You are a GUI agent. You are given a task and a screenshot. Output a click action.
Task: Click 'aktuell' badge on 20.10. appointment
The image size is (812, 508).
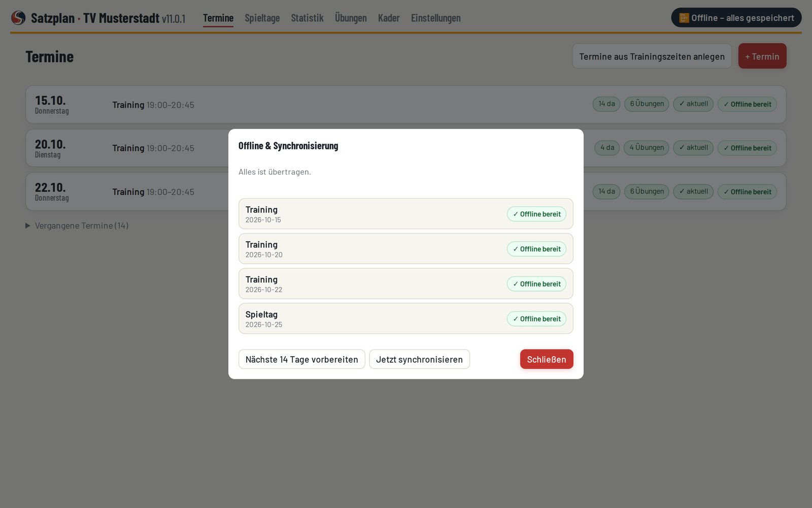(x=693, y=147)
